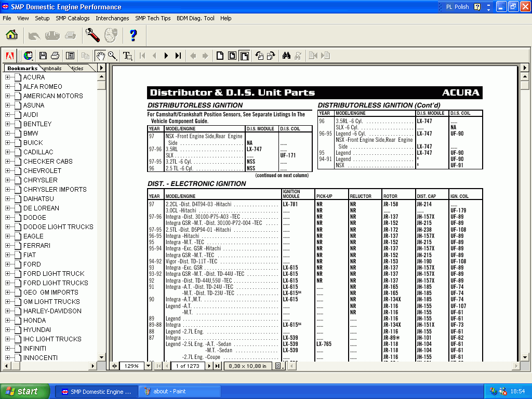Open Find with the binoculars icon

tap(286, 56)
